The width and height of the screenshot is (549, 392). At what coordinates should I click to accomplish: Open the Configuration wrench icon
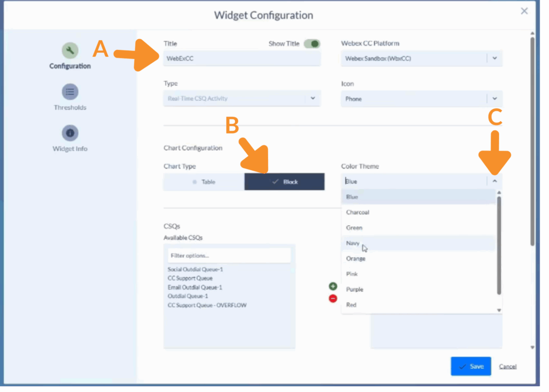click(x=70, y=51)
